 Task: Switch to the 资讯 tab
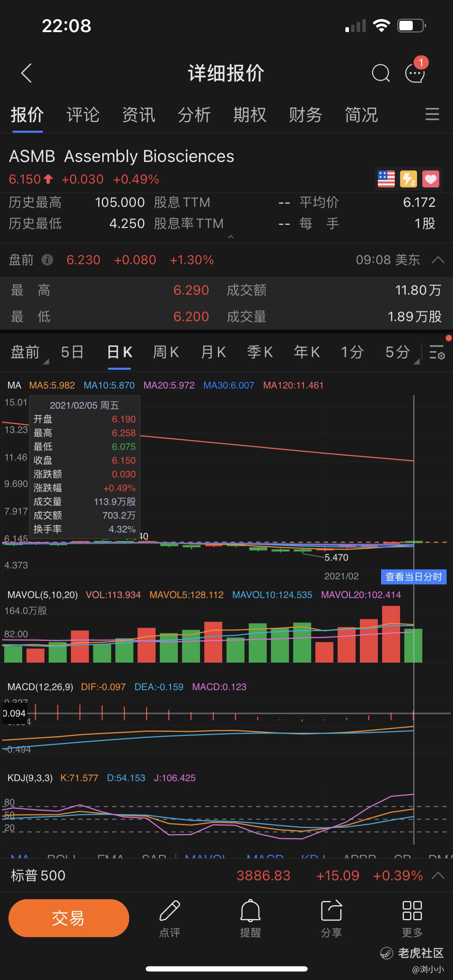(x=139, y=115)
